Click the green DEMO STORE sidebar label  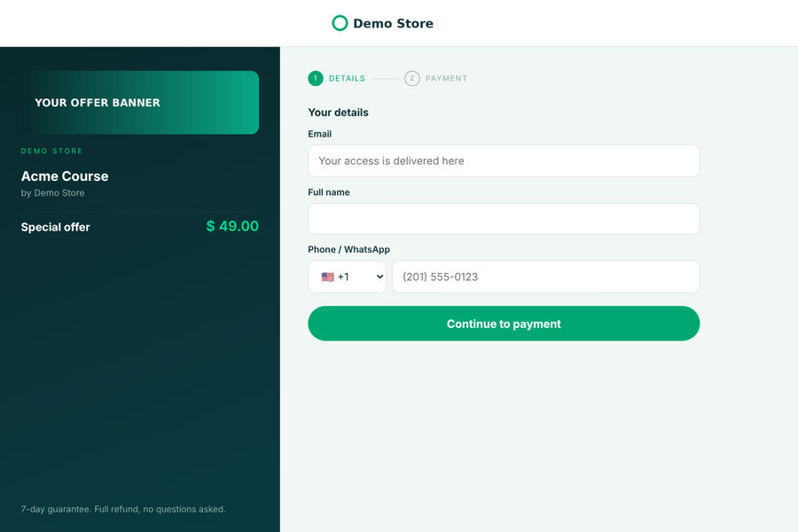coord(52,152)
